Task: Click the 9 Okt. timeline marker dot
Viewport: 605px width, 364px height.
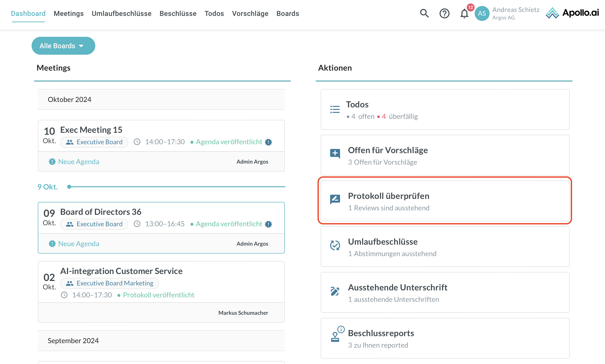Action: [69, 187]
